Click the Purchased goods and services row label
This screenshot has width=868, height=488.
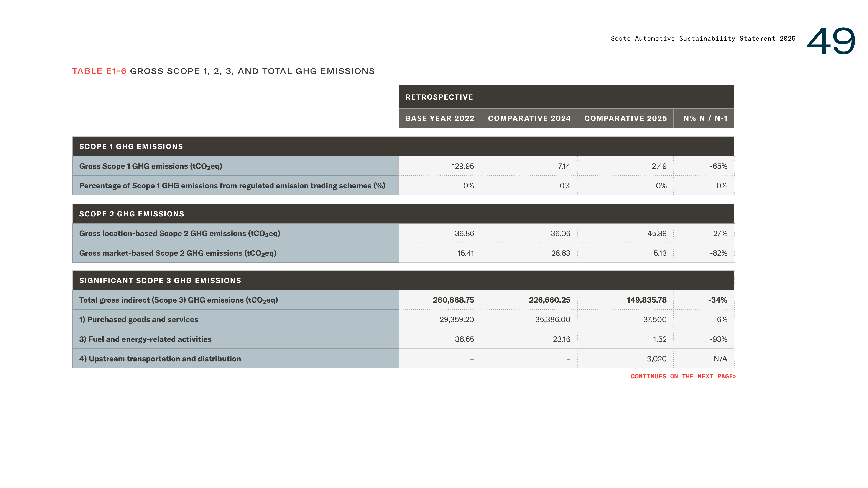[138, 320]
